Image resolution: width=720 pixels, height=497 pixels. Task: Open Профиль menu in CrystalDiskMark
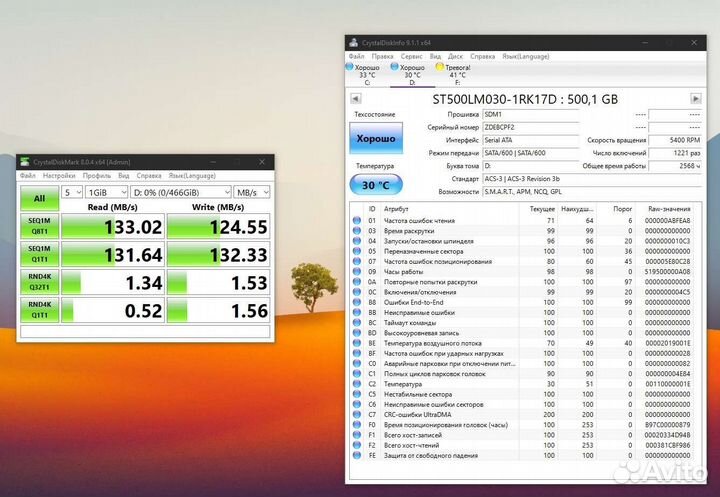(96, 175)
